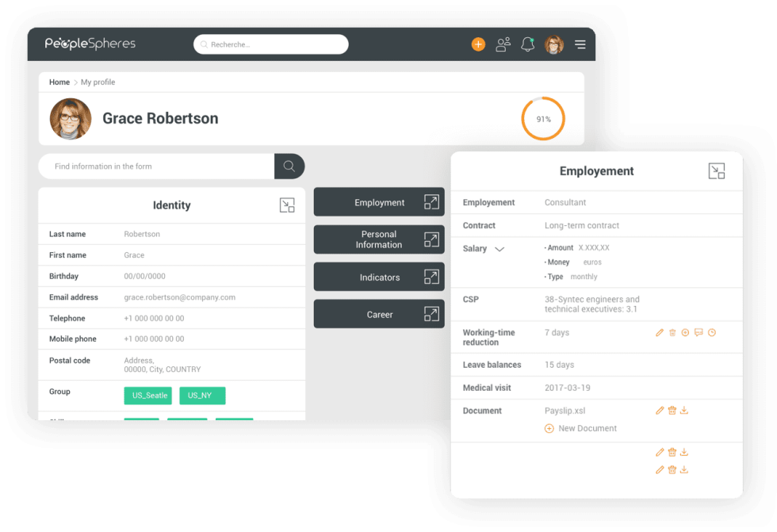Screen dimensions: 777x532
Task: Delete the Payslip.xsl document
Action: (672, 411)
